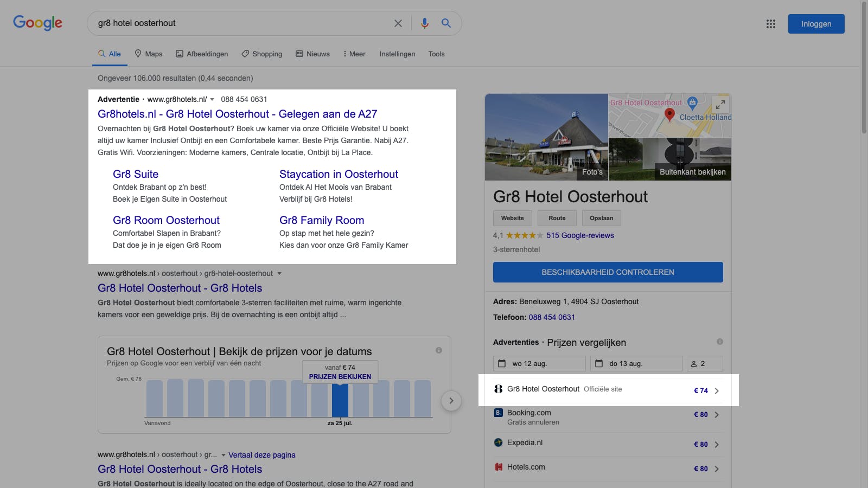The image size is (868, 488).
Task: Start voice search with microphone icon
Action: pos(425,23)
